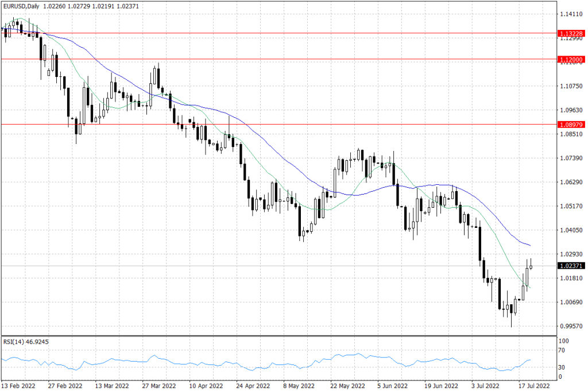Select the horizontal red line at 1.08979
Image resolution: width=588 pixels, height=392 pixels.
(x=279, y=124)
